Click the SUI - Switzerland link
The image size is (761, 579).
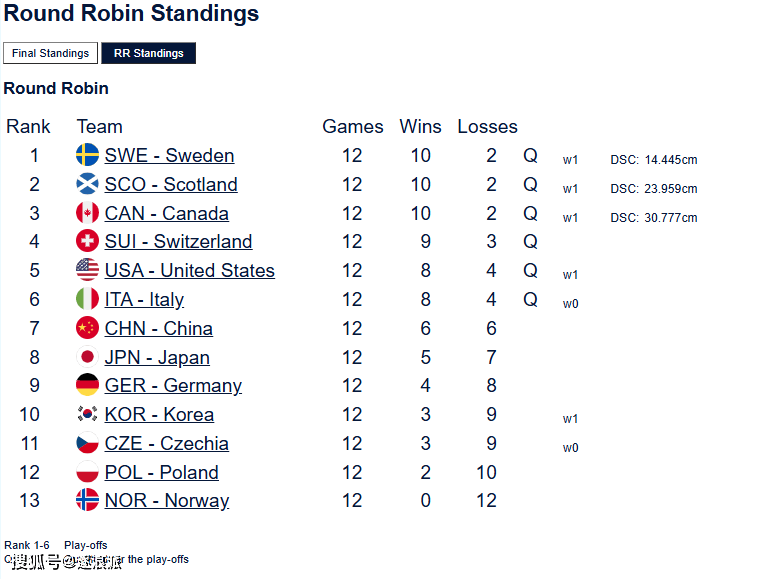(x=178, y=241)
